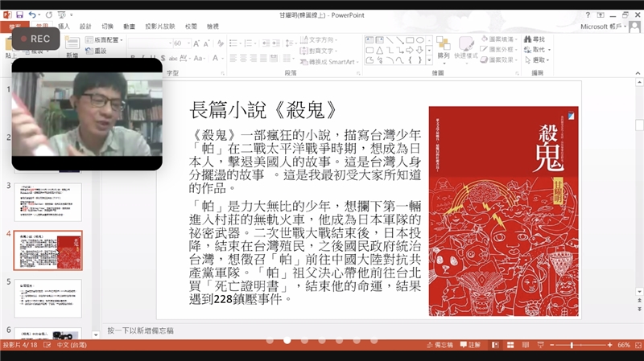Screen dimensions: 644x361
Task: Select the text box shape
Action: click(x=369, y=40)
